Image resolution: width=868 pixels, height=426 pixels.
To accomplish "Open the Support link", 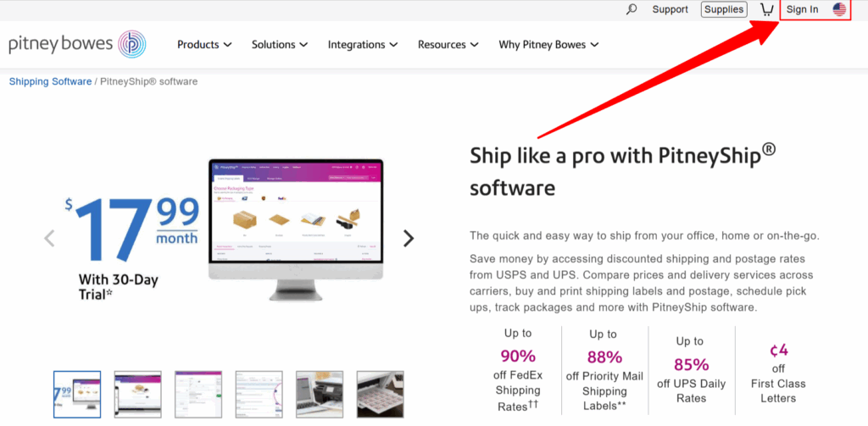I will click(670, 9).
